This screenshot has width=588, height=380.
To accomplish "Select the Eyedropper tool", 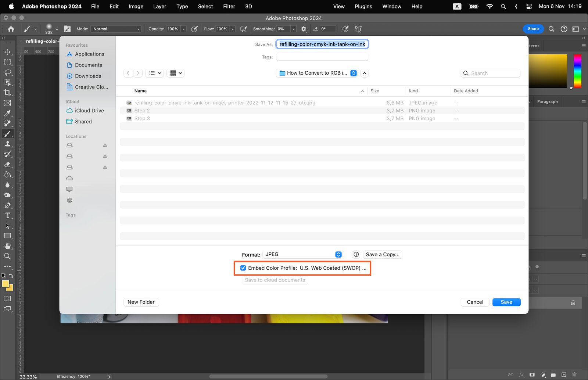I will (x=7, y=113).
